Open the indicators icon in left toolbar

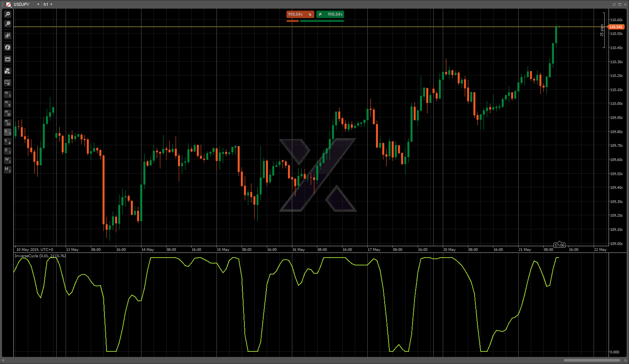click(7, 71)
